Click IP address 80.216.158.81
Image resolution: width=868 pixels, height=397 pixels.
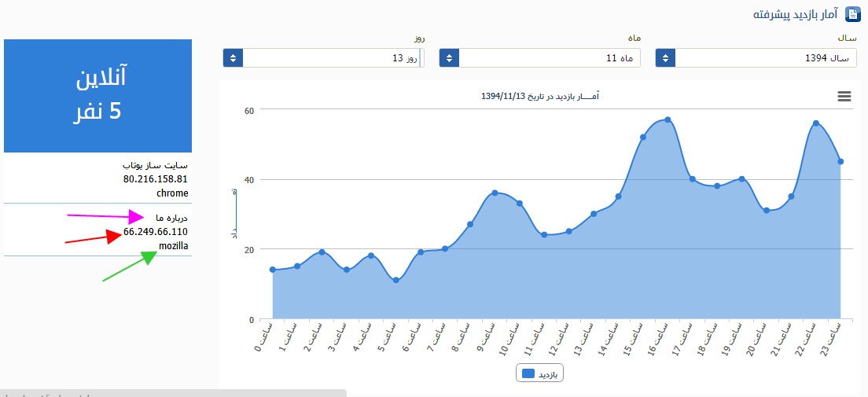156,179
